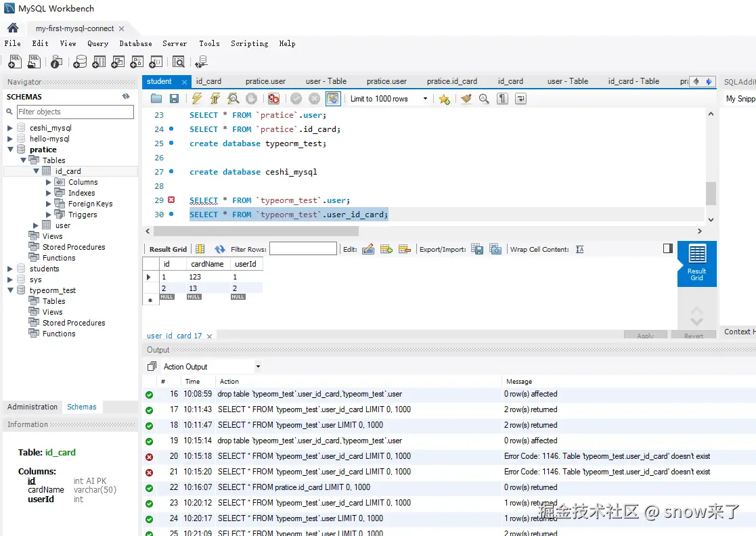Refresh the result grid data
Screen dimensions: 756x536
tap(219, 249)
